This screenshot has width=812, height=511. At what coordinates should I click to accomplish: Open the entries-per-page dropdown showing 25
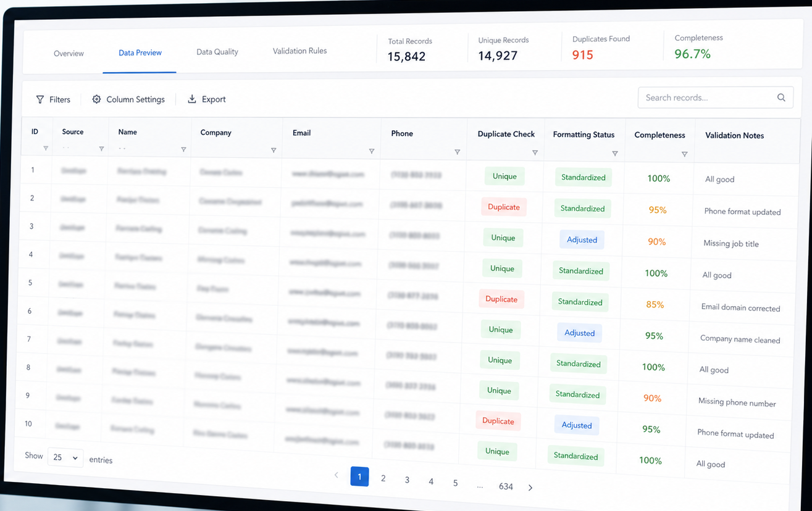tap(65, 457)
